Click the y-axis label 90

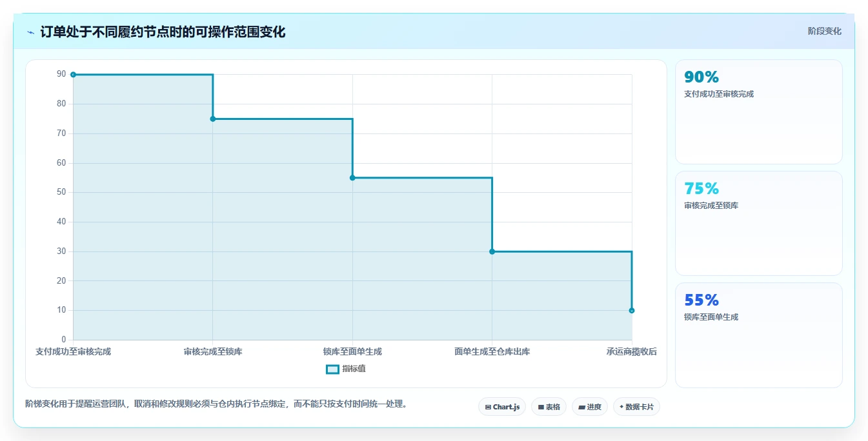point(61,74)
